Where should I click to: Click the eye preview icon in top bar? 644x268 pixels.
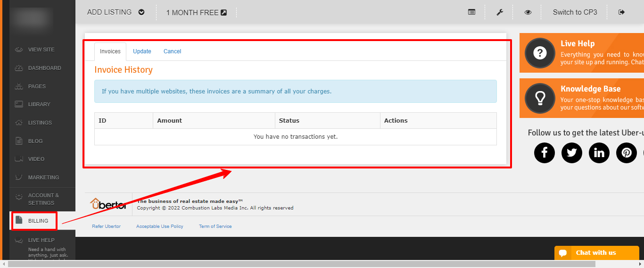coord(528,12)
